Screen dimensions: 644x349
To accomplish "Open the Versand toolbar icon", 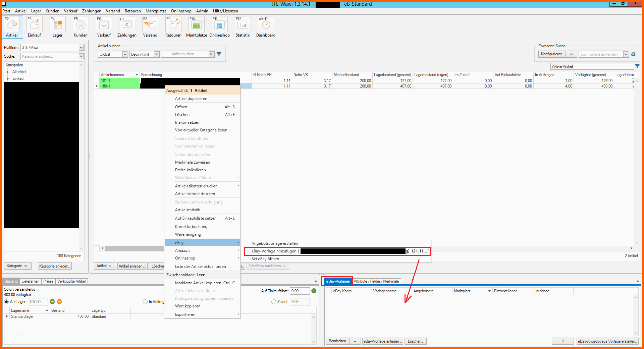I will click(150, 25).
